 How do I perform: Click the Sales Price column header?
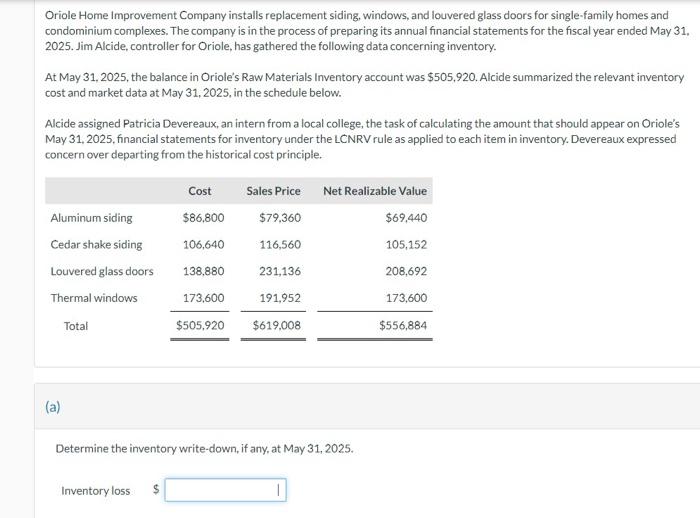(x=273, y=191)
